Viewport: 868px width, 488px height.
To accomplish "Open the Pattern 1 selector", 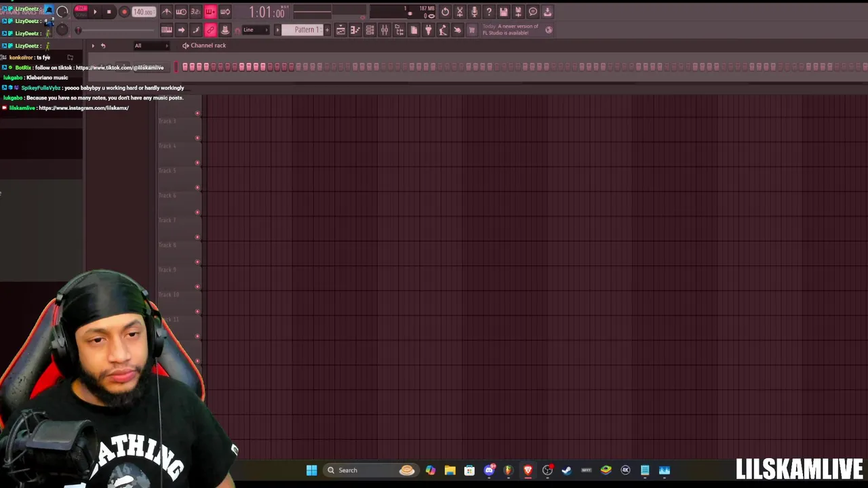I will 302,30.
